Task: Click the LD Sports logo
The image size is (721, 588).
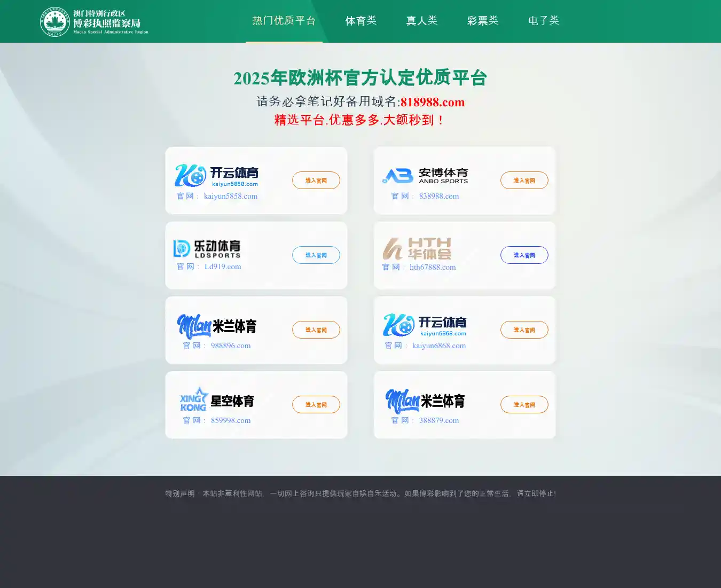Action: click(207, 249)
